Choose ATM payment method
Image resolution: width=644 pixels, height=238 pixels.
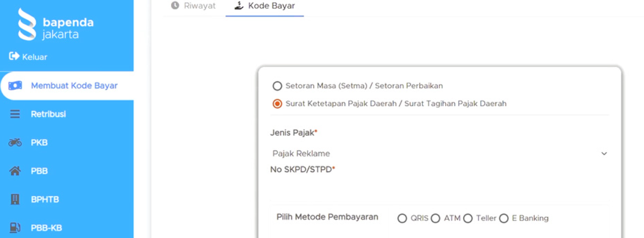point(436,219)
